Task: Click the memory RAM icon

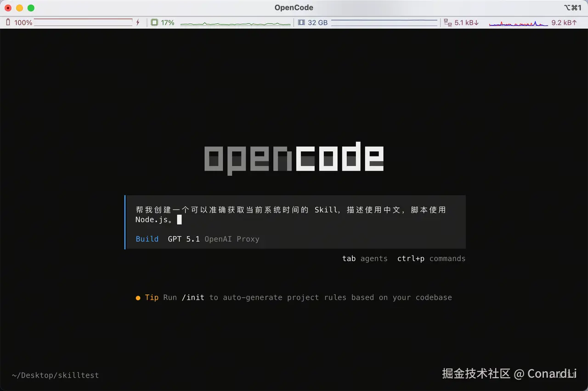Action: point(301,22)
